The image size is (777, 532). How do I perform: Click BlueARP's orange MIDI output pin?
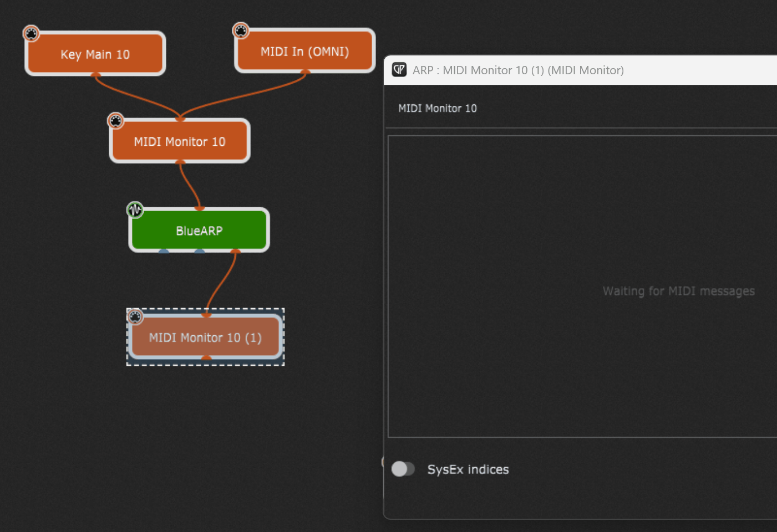pyautogui.click(x=236, y=251)
